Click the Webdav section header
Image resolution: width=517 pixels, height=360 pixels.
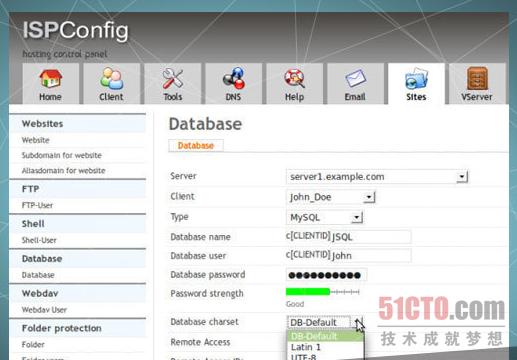point(77,293)
